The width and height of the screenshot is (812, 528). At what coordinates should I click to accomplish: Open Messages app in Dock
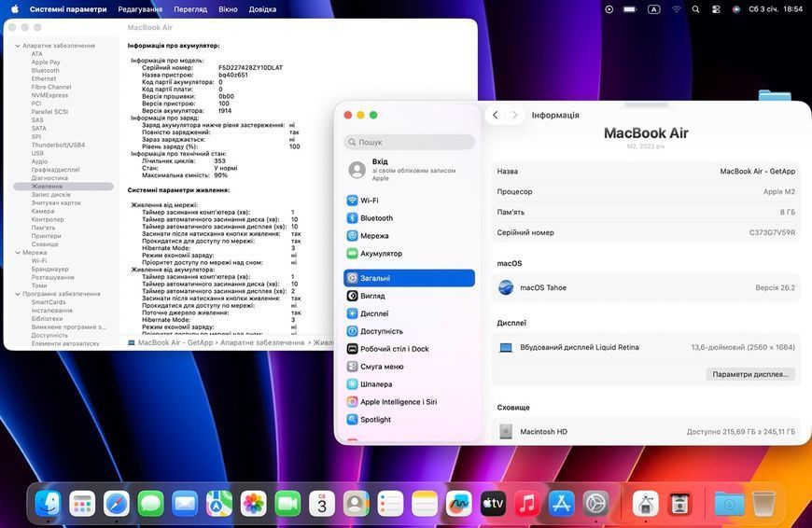[x=150, y=503]
